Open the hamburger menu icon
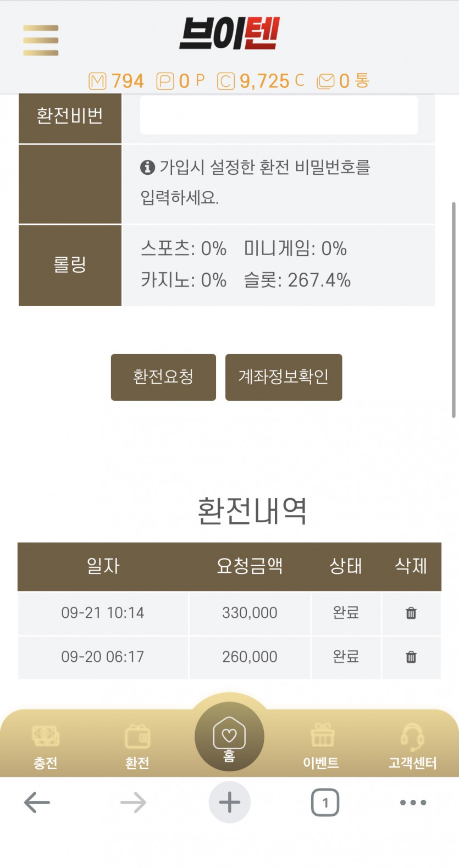The image size is (459, 868). tap(41, 40)
